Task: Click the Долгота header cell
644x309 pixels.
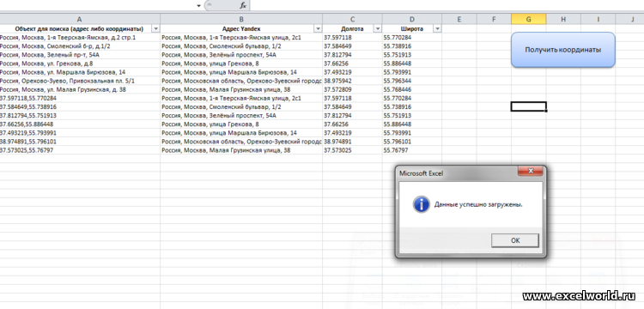Action: pos(352,28)
